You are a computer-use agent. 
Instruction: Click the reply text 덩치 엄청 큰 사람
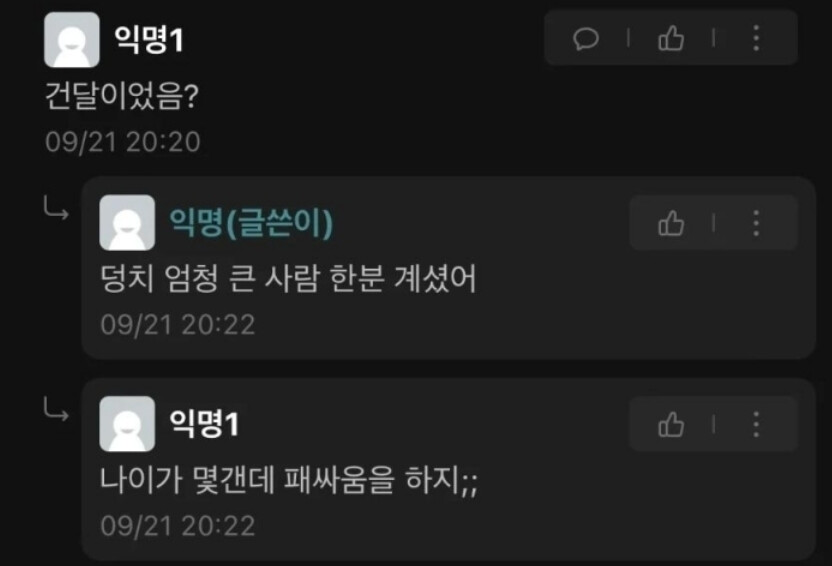coord(210,278)
